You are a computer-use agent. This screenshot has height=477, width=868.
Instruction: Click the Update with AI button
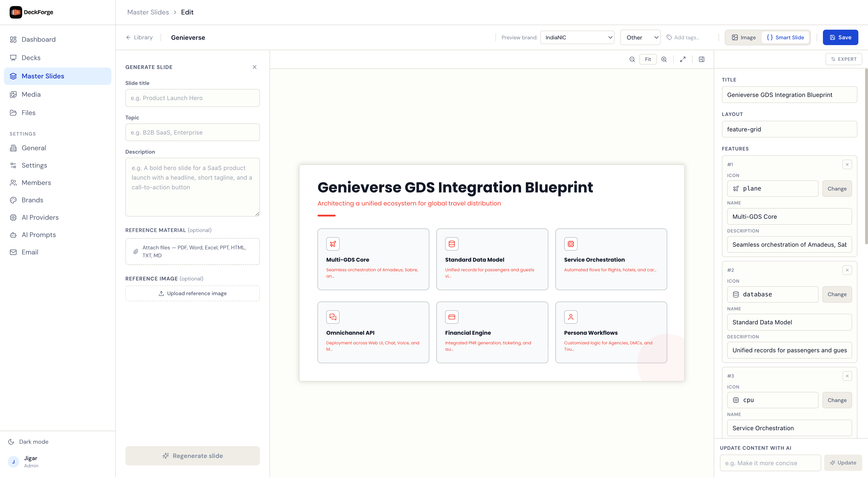(x=843, y=463)
